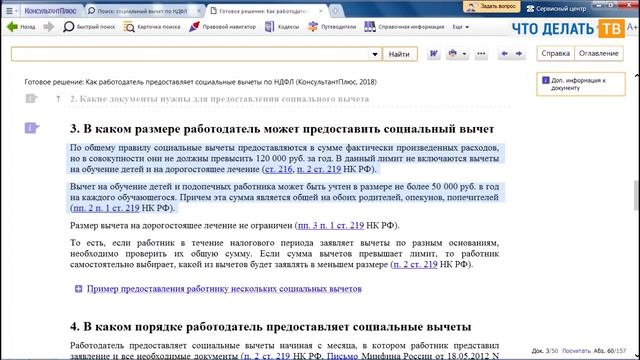This screenshot has width=640, height=360.
Task: Click info icon beside section 3 heading
Action: 31,128
